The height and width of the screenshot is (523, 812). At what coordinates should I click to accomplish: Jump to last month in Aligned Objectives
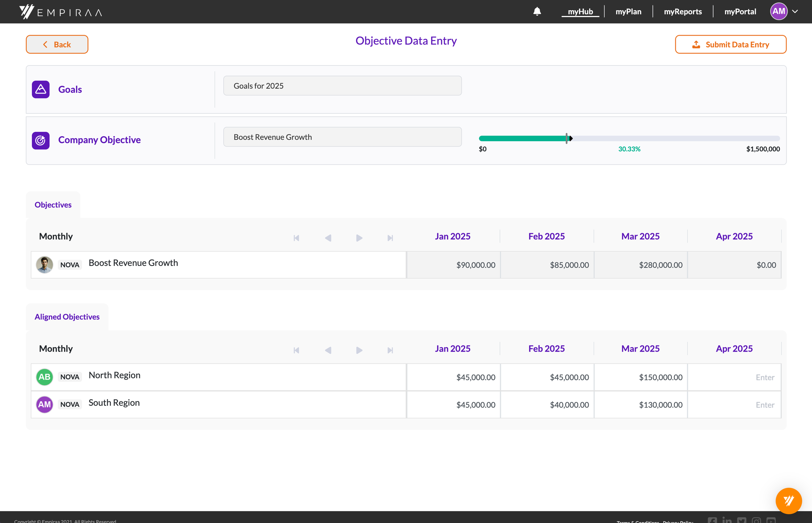coord(390,350)
